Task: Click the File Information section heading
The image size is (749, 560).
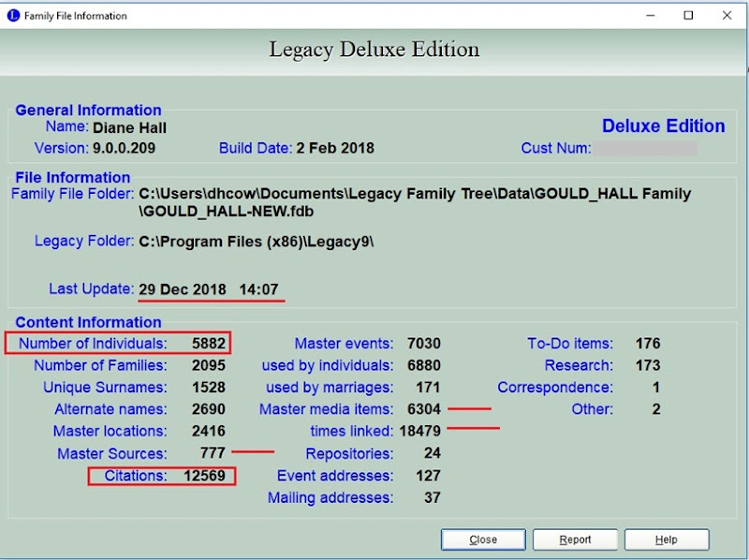Action: [73, 177]
